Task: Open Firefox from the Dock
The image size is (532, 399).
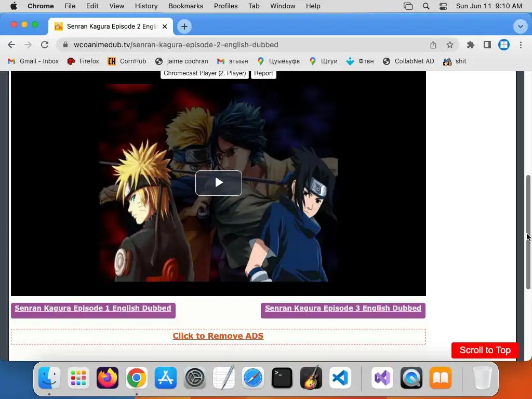Action: click(x=108, y=378)
